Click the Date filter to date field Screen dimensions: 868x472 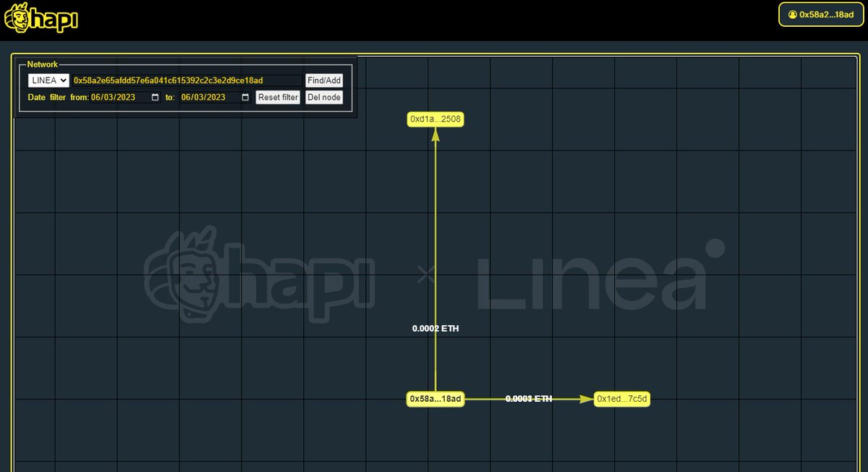pos(216,97)
